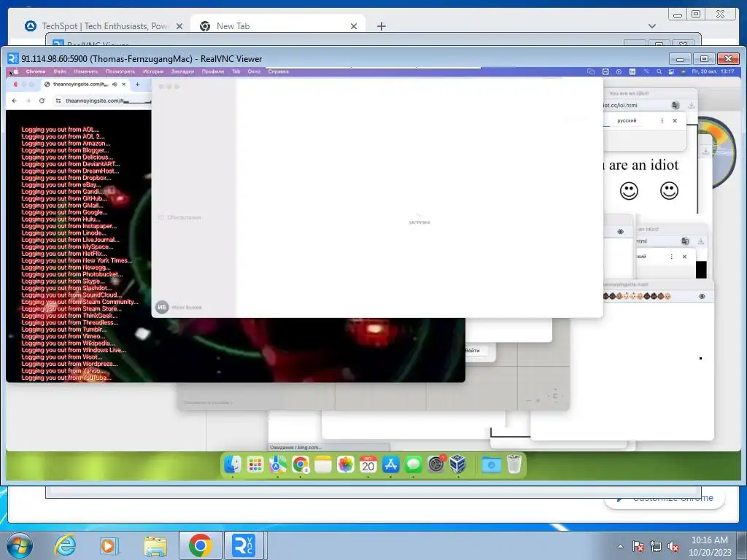The image size is (747, 560).
Task: Open Windows Media Player from the taskbar
Action: (x=109, y=545)
